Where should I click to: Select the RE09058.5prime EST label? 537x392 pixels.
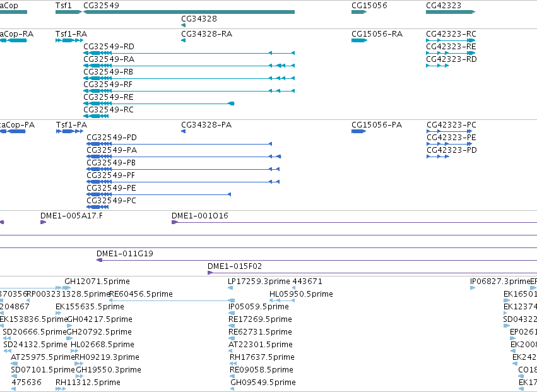tap(261, 370)
